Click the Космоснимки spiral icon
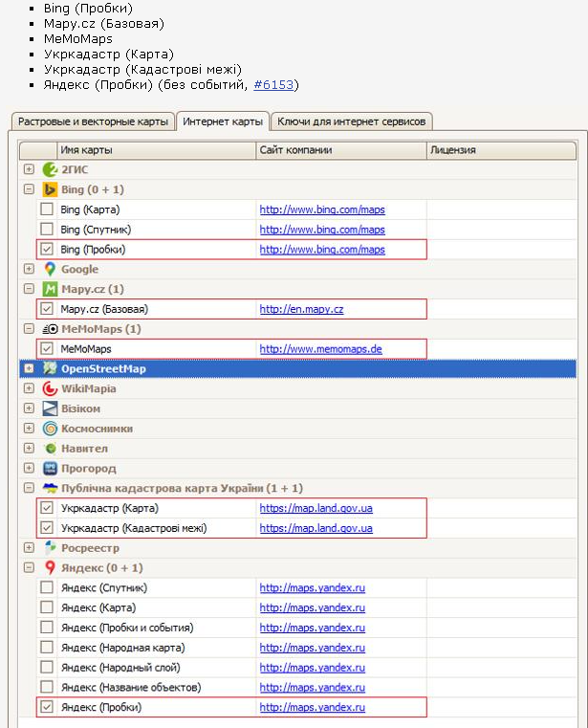Viewport: 588px width, 728px height. 50,429
